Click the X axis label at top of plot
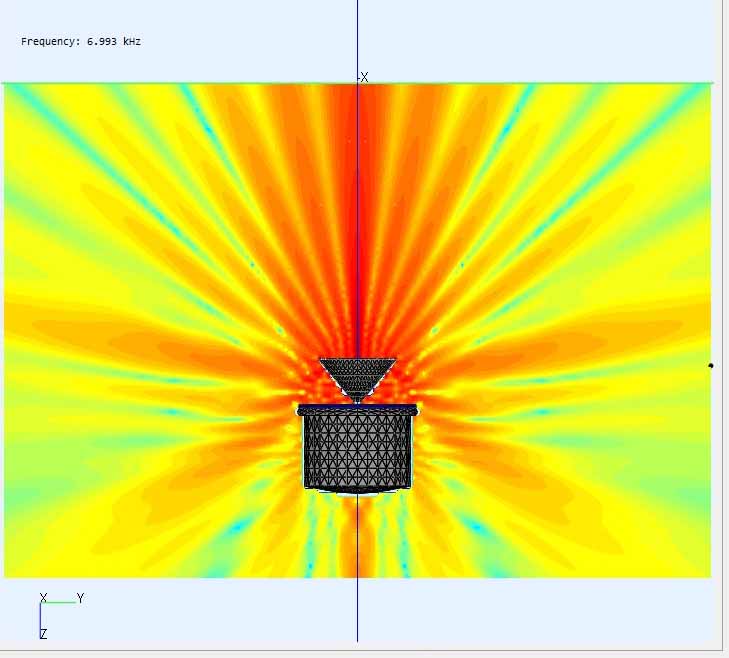Viewport: 729px width, 658px height. click(364, 77)
